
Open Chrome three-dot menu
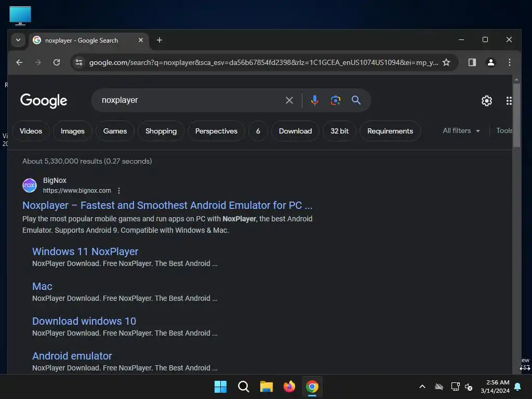[x=509, y=62]
